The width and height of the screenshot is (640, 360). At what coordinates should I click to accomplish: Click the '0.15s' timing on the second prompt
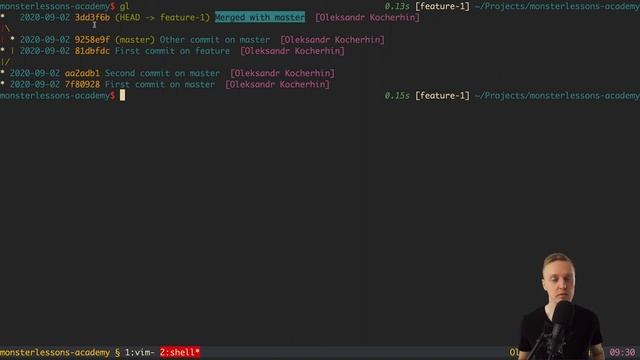[397, 96]
